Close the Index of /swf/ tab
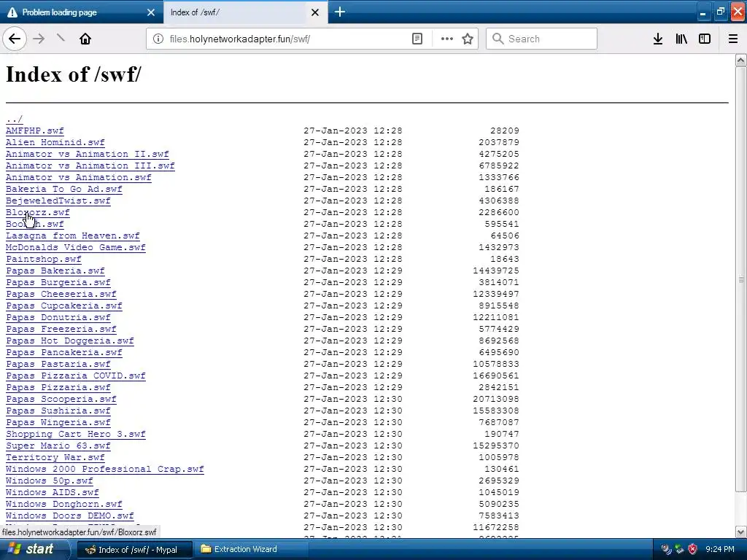 point(315,12)
